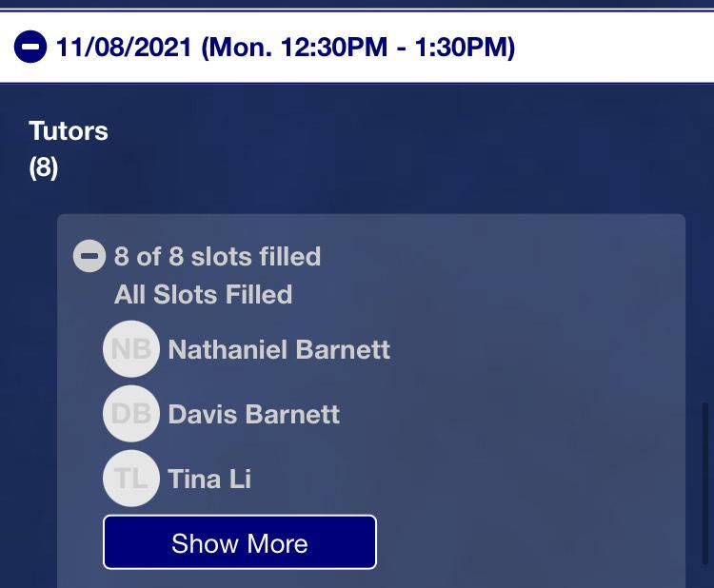Select the Davis Barnett tutor name

point(253,414)
